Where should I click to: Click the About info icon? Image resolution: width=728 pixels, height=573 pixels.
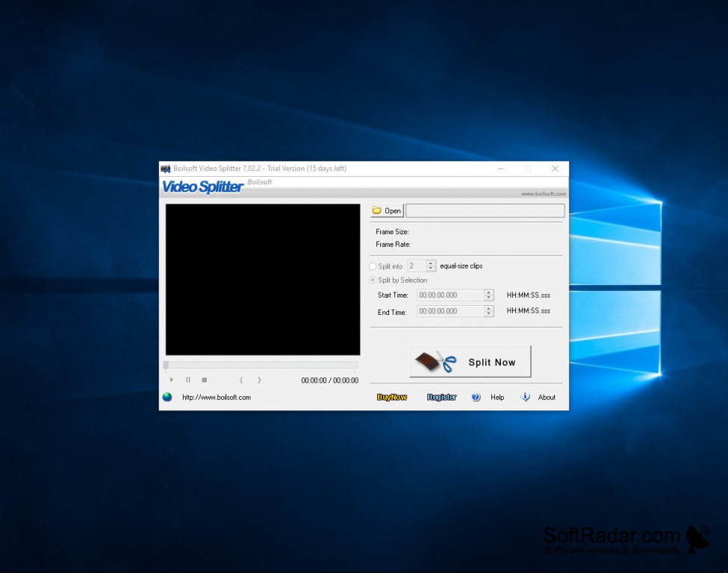coord(525,397)
